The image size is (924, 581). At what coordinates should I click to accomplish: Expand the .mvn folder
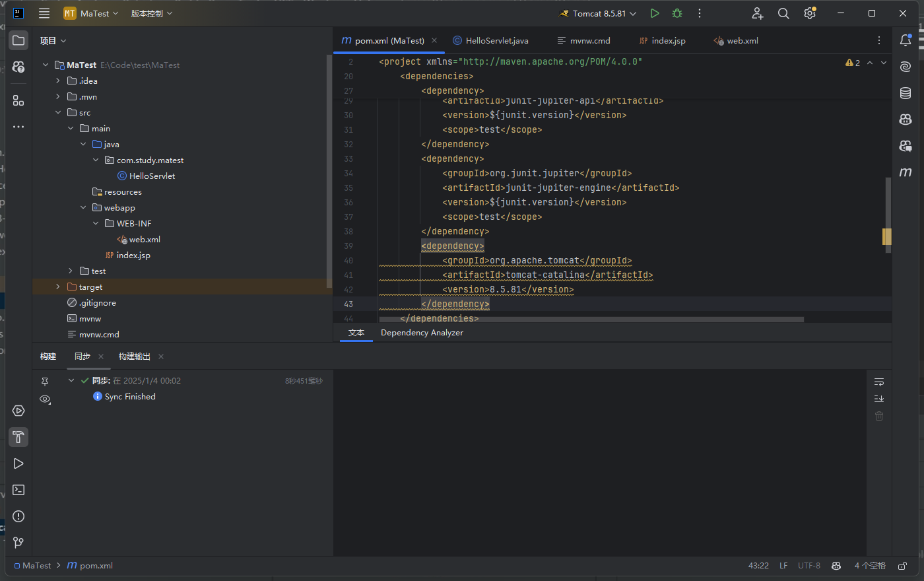pos(58,96)
